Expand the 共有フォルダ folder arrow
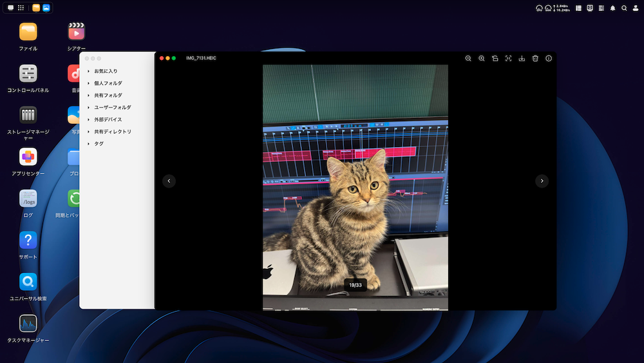Screen dimensions: 644x363 coord(88,95)
